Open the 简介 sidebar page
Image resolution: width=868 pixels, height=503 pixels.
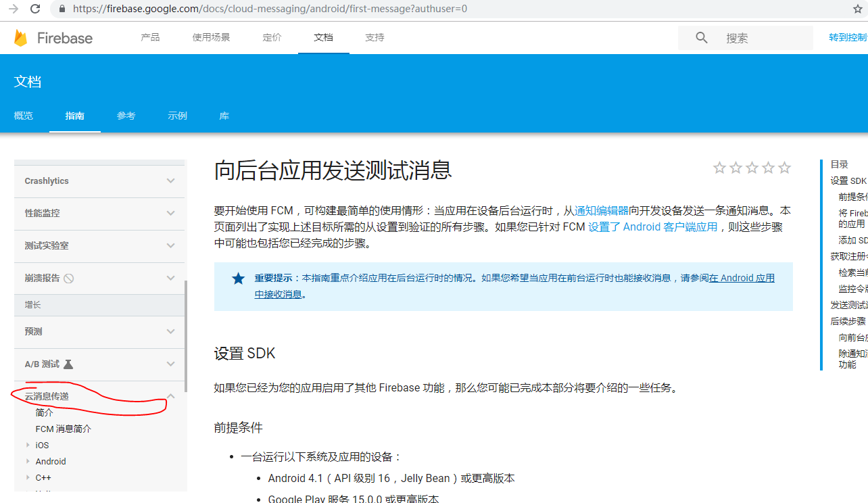[44, 412]
